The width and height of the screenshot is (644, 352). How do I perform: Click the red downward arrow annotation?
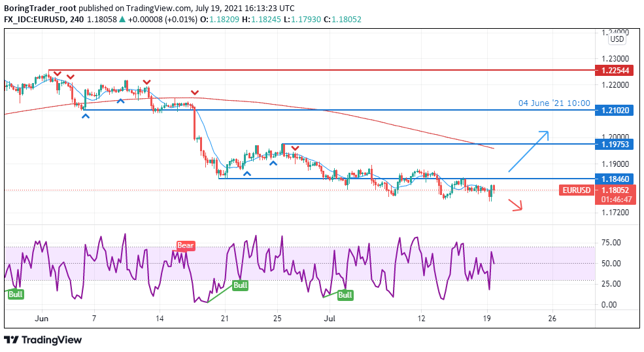tap(517, 206)
